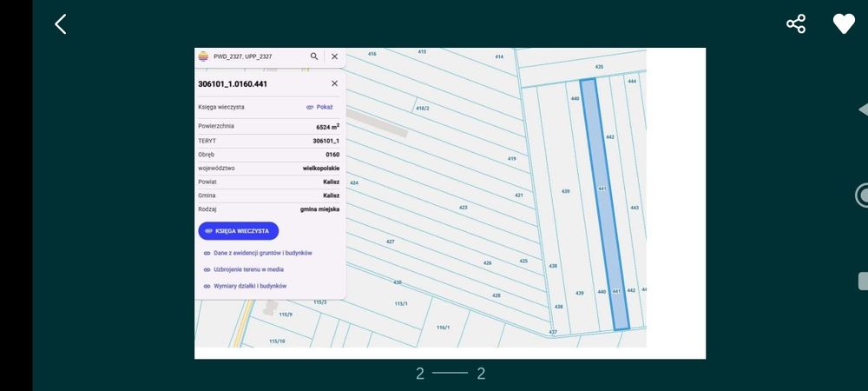Viewport: 868px width, 391px height.
Task: Click parcel label 427 on map
Action: (x=391, y=242)
